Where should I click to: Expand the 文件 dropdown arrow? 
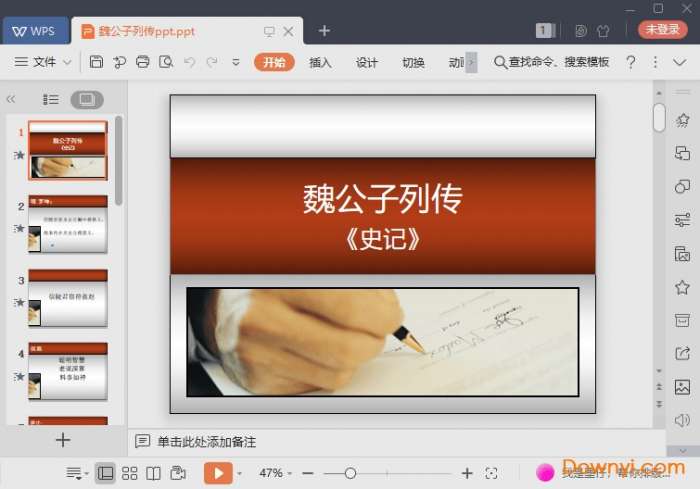[67, 62]
